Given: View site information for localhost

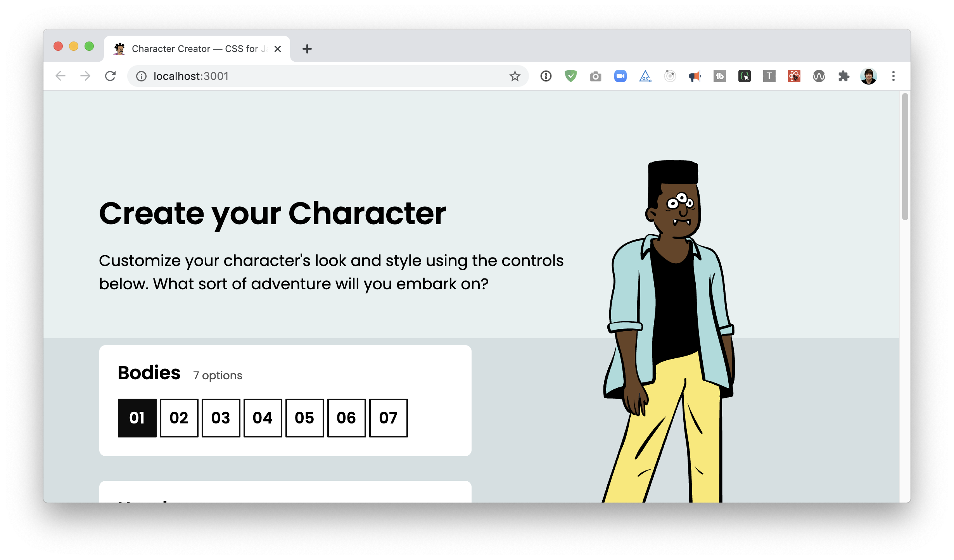Looking at the screenshot, I should [142, 76].
